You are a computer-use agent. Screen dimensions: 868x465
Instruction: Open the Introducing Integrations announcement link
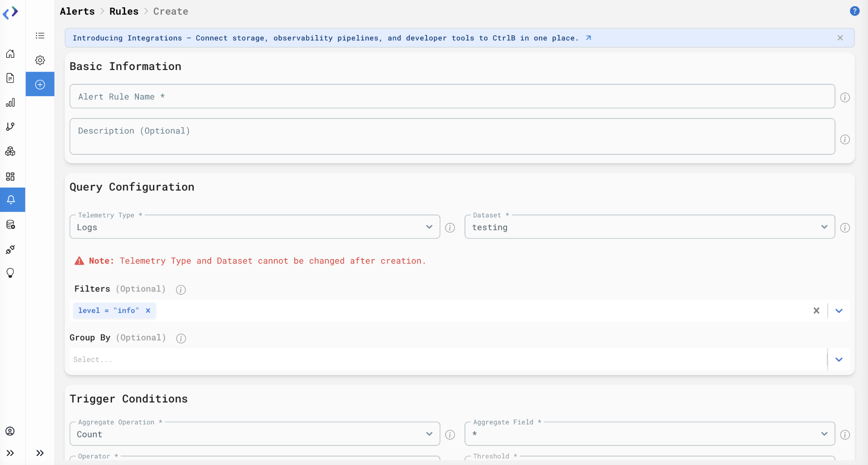coord(326,38)
